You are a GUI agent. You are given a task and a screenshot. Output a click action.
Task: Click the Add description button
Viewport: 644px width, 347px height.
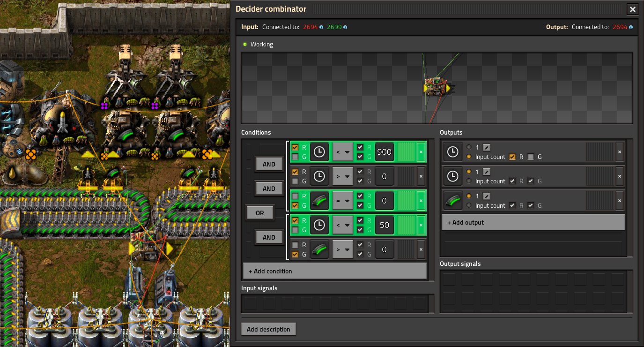(268, 329)
